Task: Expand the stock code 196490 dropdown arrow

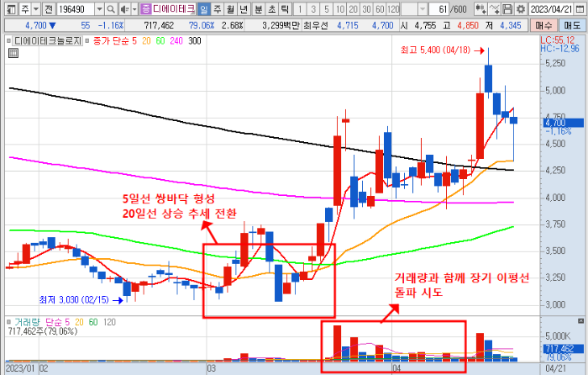Action: (99, 9)
